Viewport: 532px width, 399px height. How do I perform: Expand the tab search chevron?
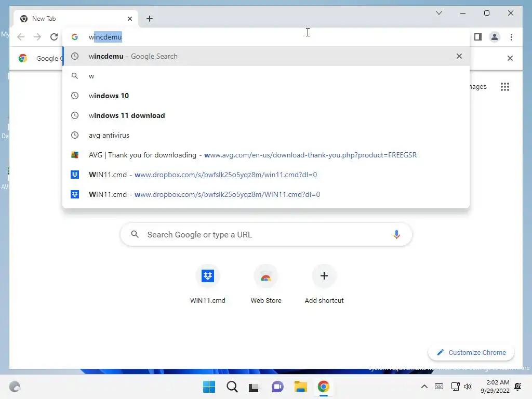[x=438, y=13]
